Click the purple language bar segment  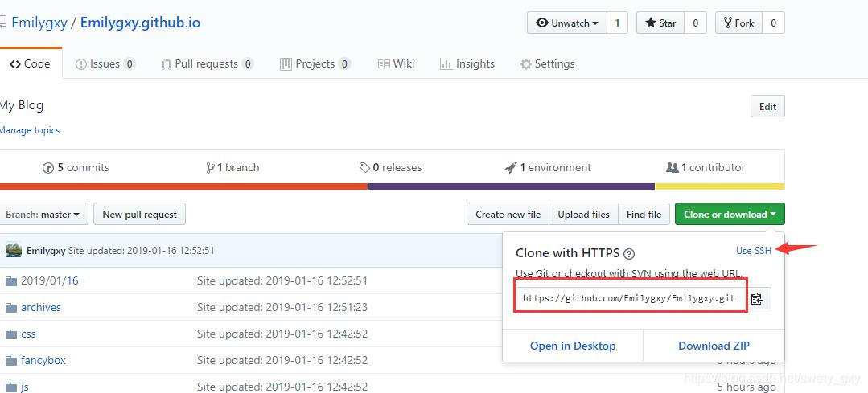click(512, 186)
